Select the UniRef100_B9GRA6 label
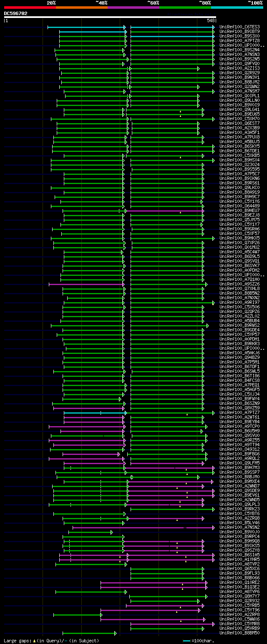267x644 pixels. pyautogui.click(x=239, y=229)
